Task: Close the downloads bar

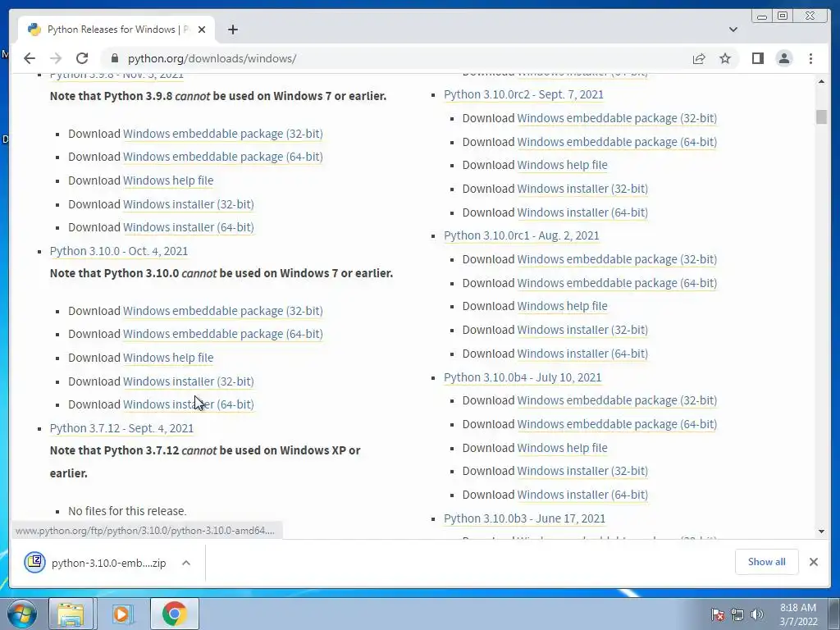Action: (813, 561)
